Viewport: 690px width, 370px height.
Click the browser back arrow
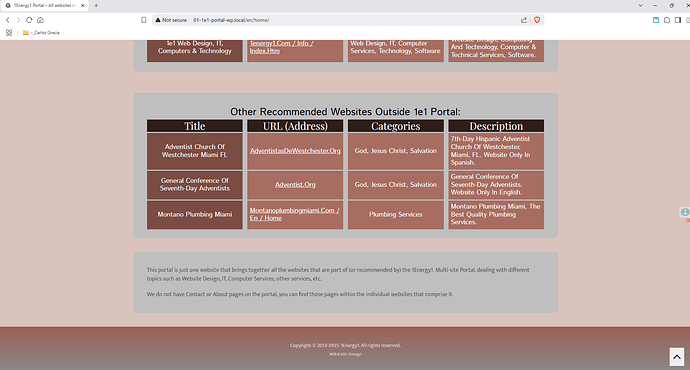coord(7,20)
